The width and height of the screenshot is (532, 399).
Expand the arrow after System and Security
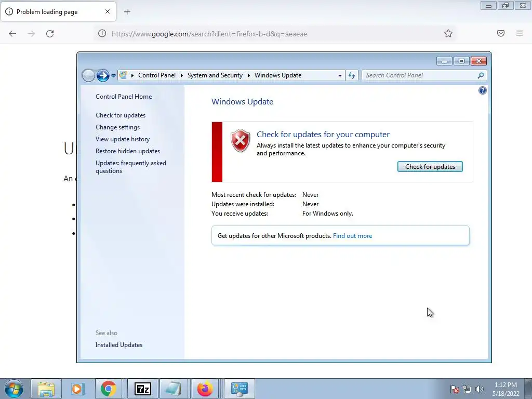coord(248,75)
